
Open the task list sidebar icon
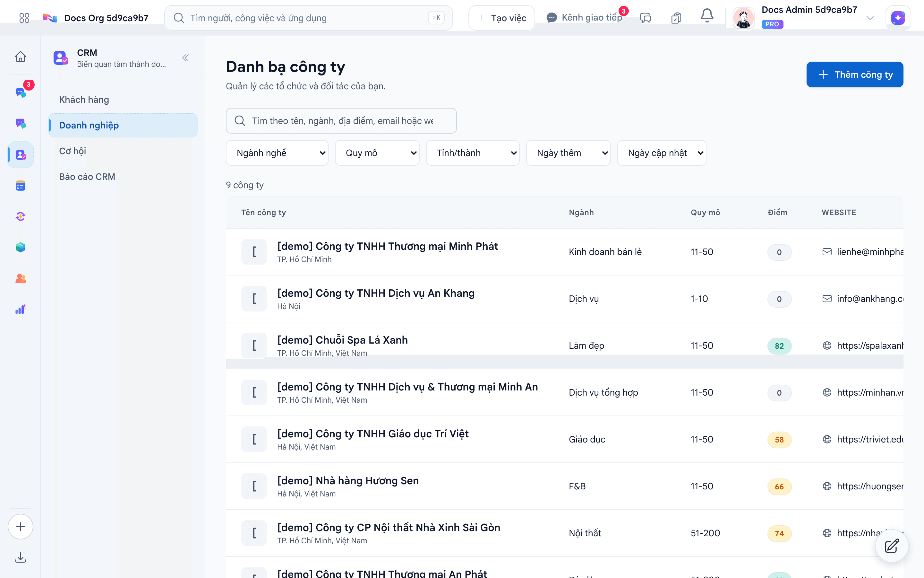(x=21, y=186)
